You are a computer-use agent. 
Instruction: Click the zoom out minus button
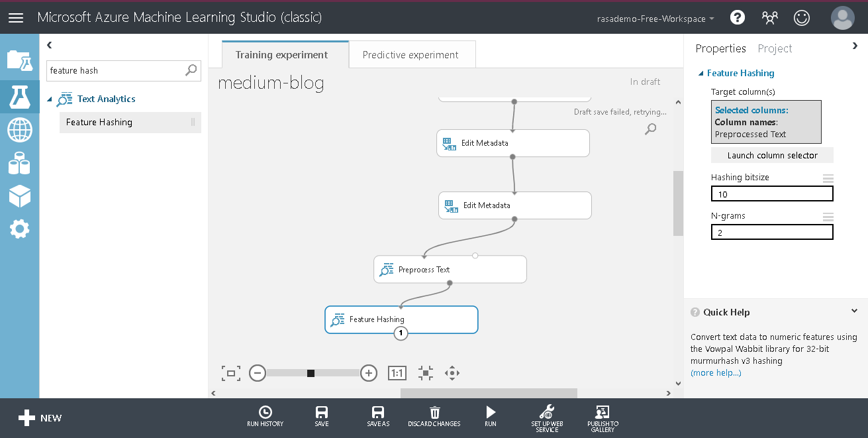click(x=258, y=373)
